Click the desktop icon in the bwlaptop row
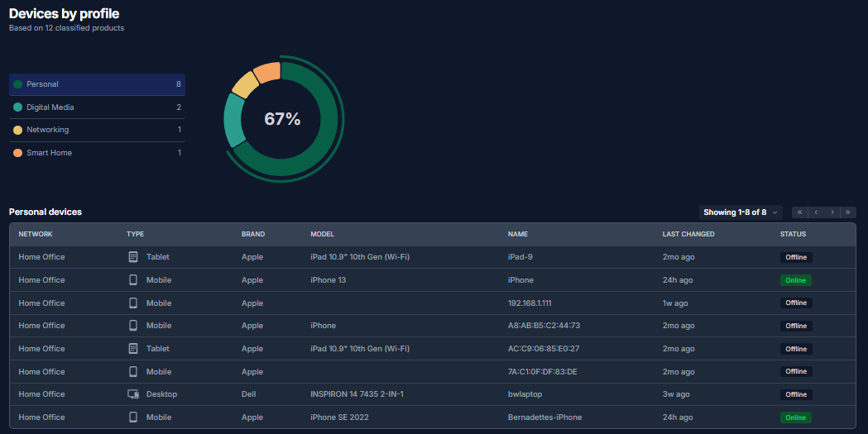This screenshot has width=868, height=434. click(x=133, y=394)
